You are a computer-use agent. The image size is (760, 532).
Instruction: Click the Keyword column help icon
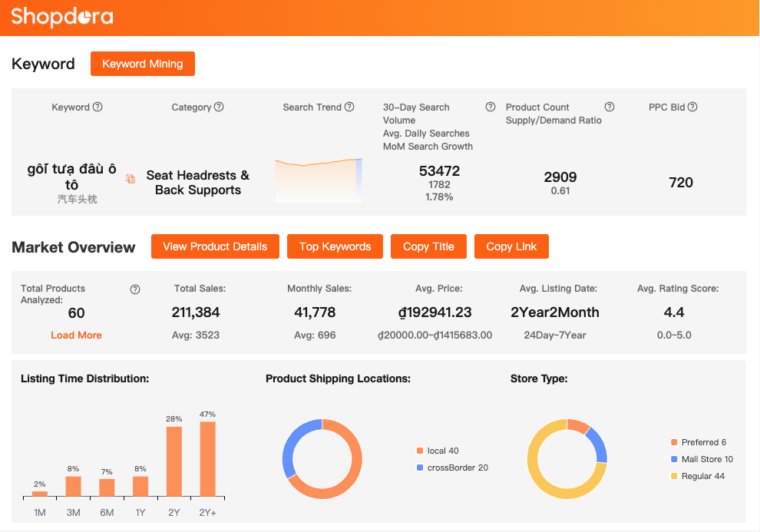pyautogui.click(x=97, y=107)
